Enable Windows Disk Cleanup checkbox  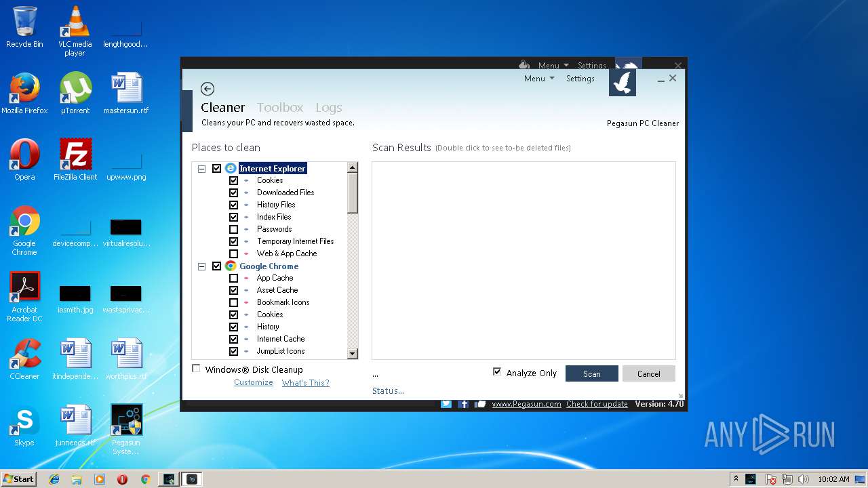pos(197,369)
